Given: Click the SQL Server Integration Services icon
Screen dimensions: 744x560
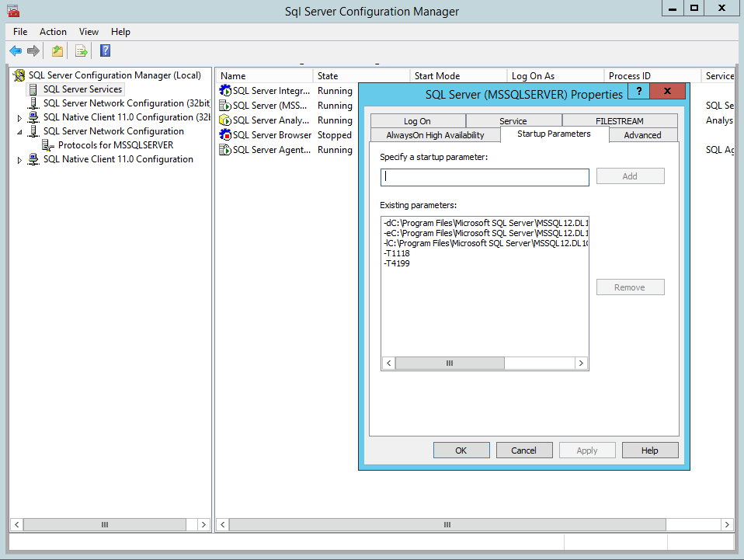Looking at the screenshot, I should pos(225,91).
